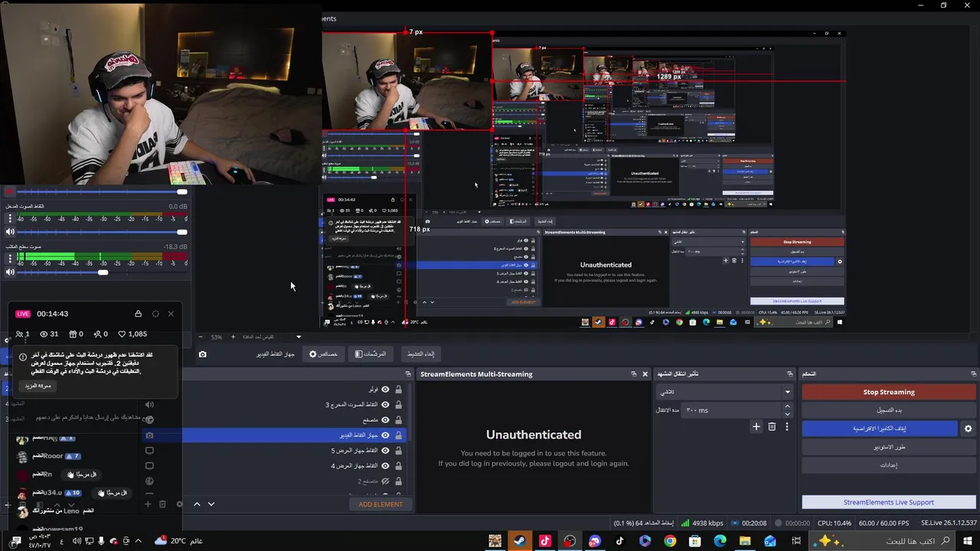The height and width of the screenshot is (551, 980).
Task: Zoom out preview with minus button
Action: tap(201, 337)
